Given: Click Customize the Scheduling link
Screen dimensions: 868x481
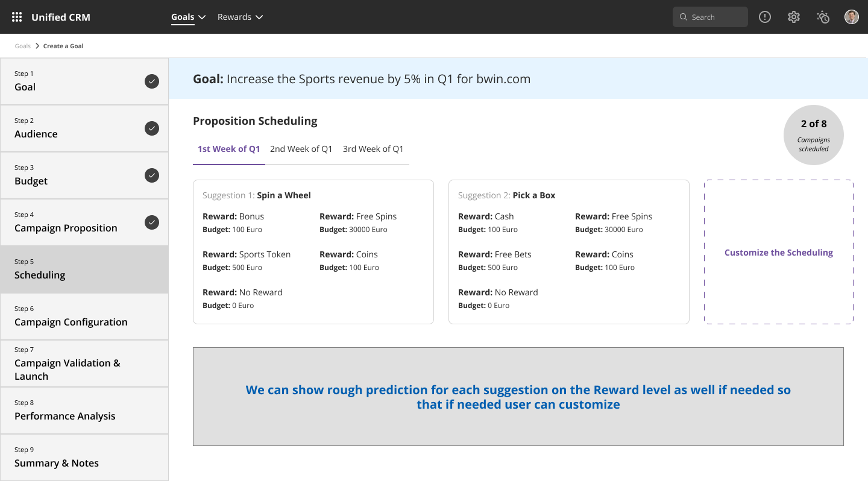Looking at the screenshot, I should coord(778,253).
